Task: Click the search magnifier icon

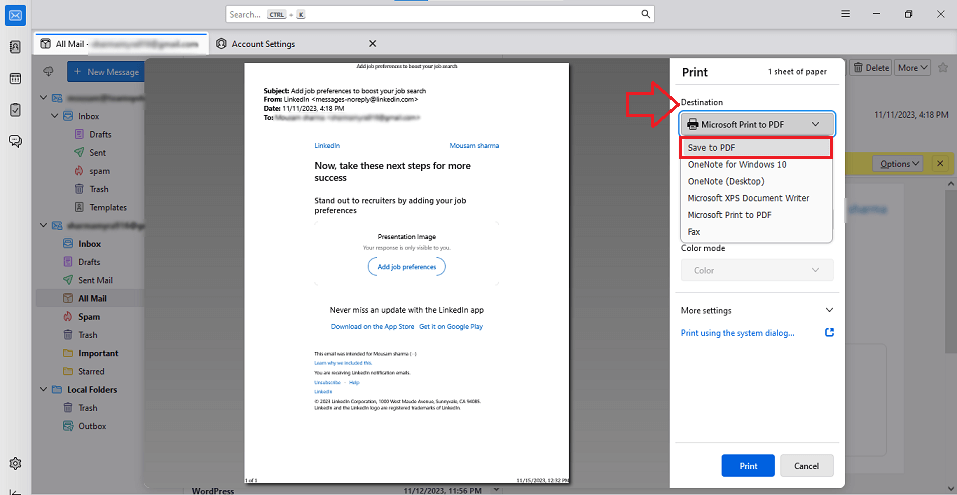Action: pos(646,14)
